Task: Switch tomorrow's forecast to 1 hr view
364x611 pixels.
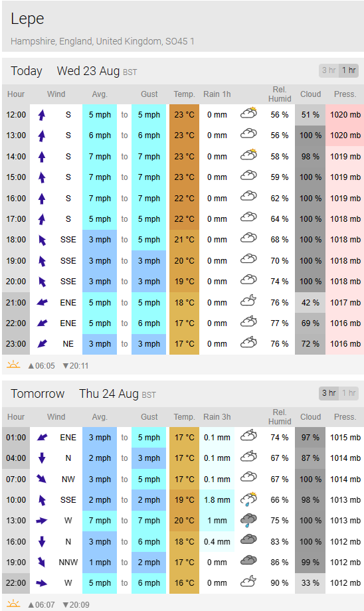Action: [349, 393]
